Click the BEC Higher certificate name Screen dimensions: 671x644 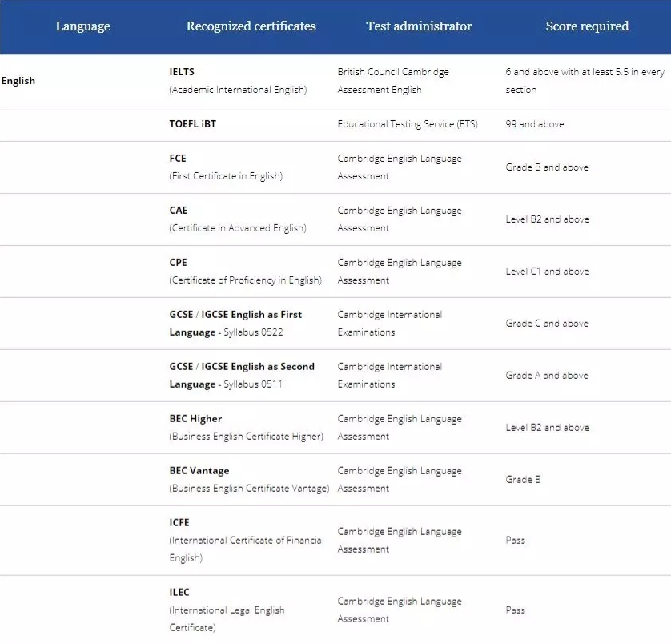195,419
